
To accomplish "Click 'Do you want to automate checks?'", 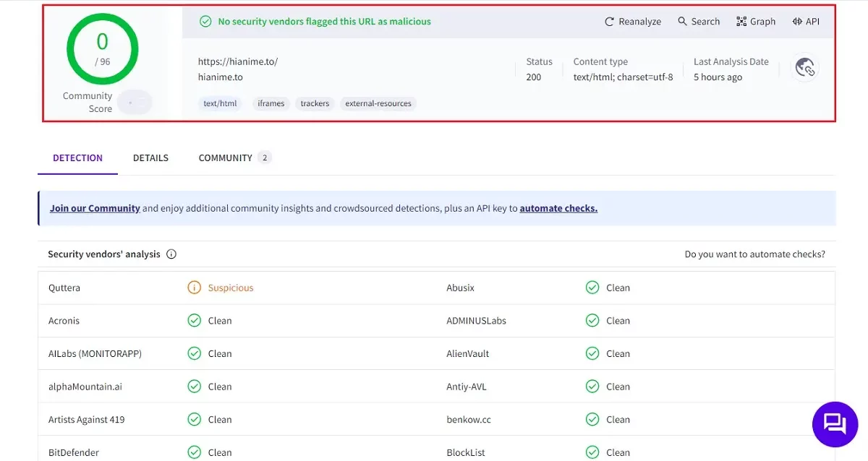I will 754,254.
